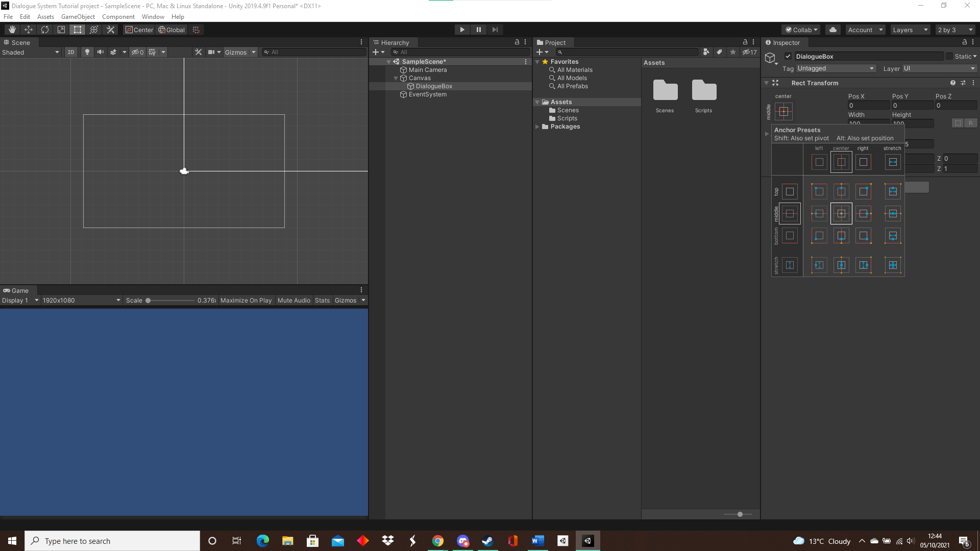The image size is (980, 551).
Task: Select the Rotate tool
Action: tap(45, 29)
